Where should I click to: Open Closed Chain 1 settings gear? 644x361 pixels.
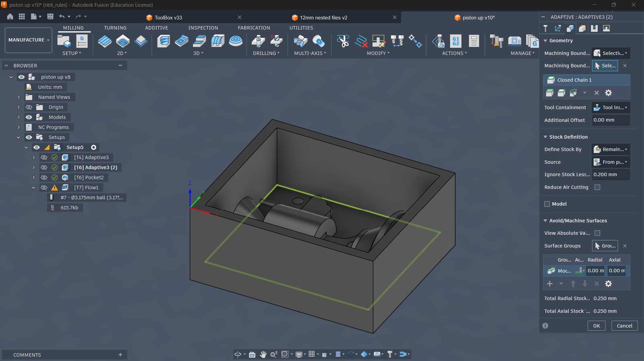(x=608, y=93)
